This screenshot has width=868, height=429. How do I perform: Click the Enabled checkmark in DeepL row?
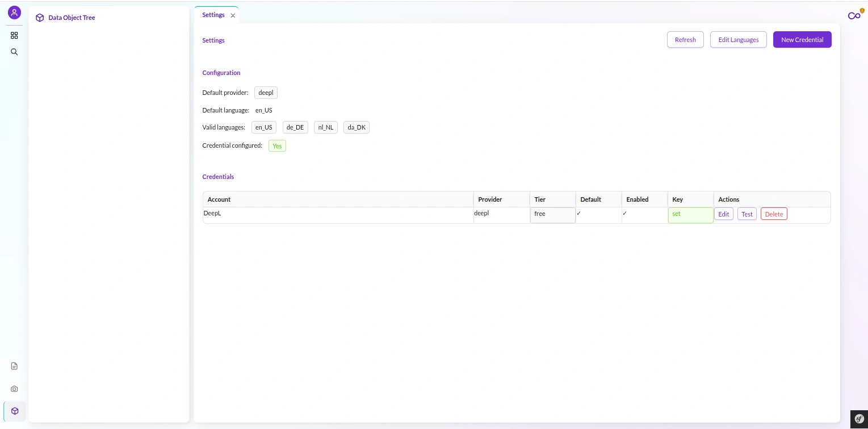click(625, 214)
